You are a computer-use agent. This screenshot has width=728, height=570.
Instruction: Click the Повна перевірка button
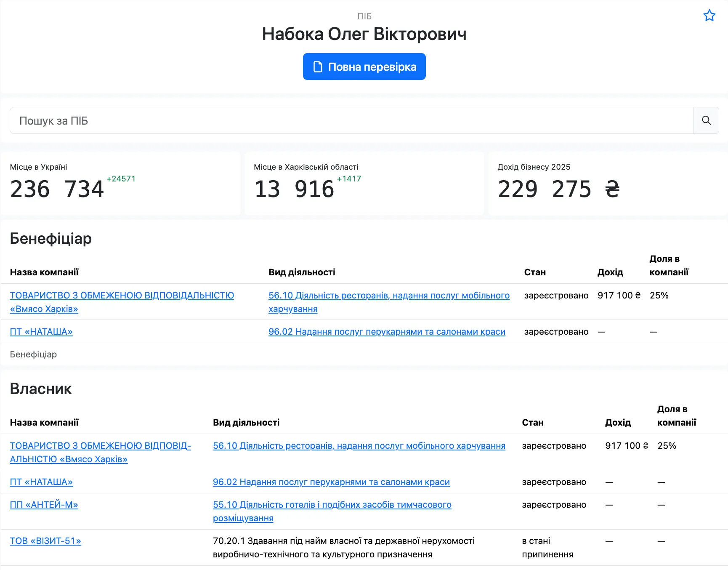coord(364,67)
